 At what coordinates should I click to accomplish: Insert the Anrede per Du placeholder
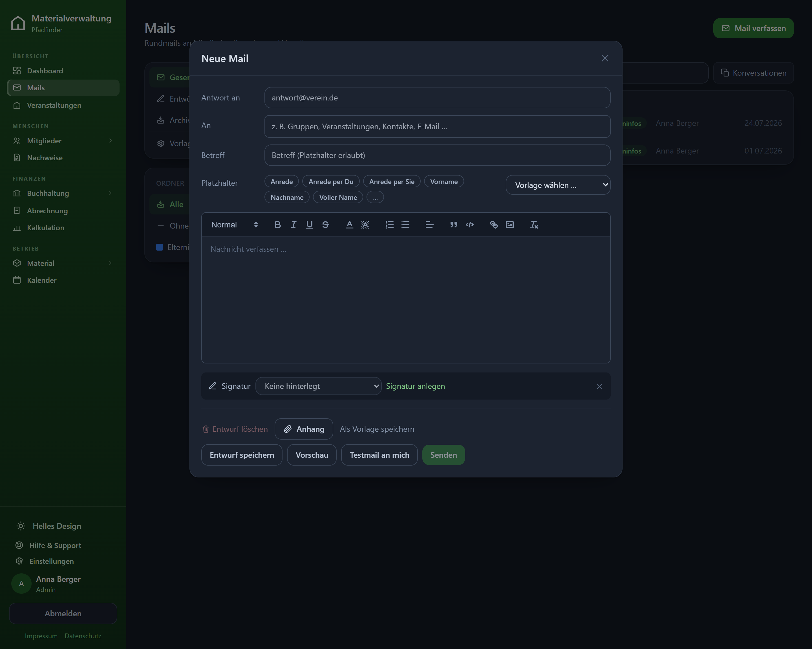(x=331, y=181)
